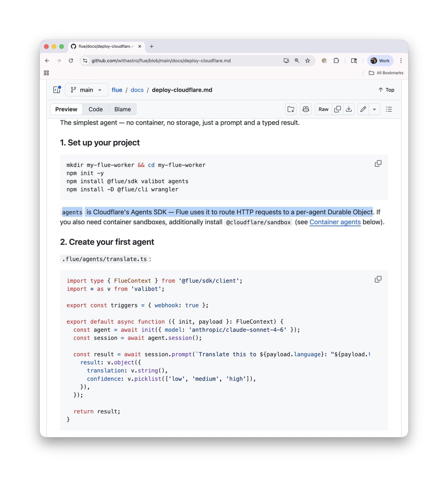The height and width of the screenshot is (477, 448).
Task: Open more edit options dropdown
Action: coord(375,109)
